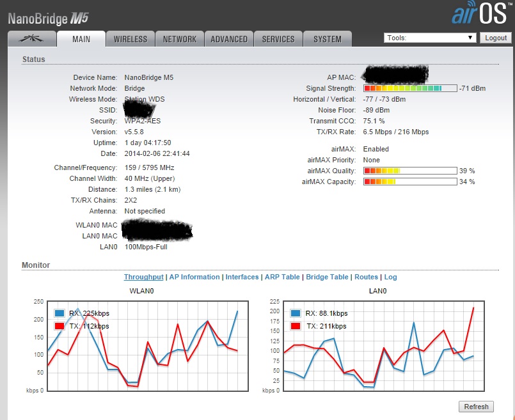Click the Signal Strength bar
This screenshot has height=420, width=515.
coord(410,88)
